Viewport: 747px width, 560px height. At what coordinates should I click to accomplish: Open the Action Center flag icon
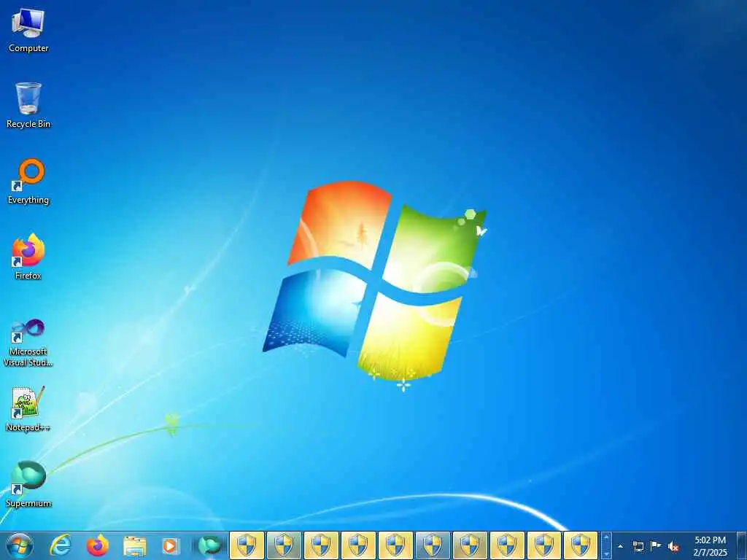[656, 546]
